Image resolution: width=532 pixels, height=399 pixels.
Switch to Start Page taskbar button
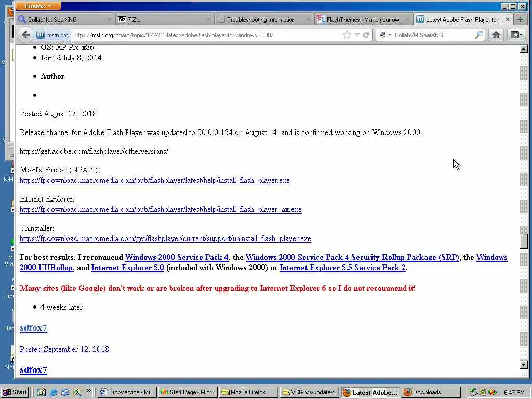(x=188, y=392)
